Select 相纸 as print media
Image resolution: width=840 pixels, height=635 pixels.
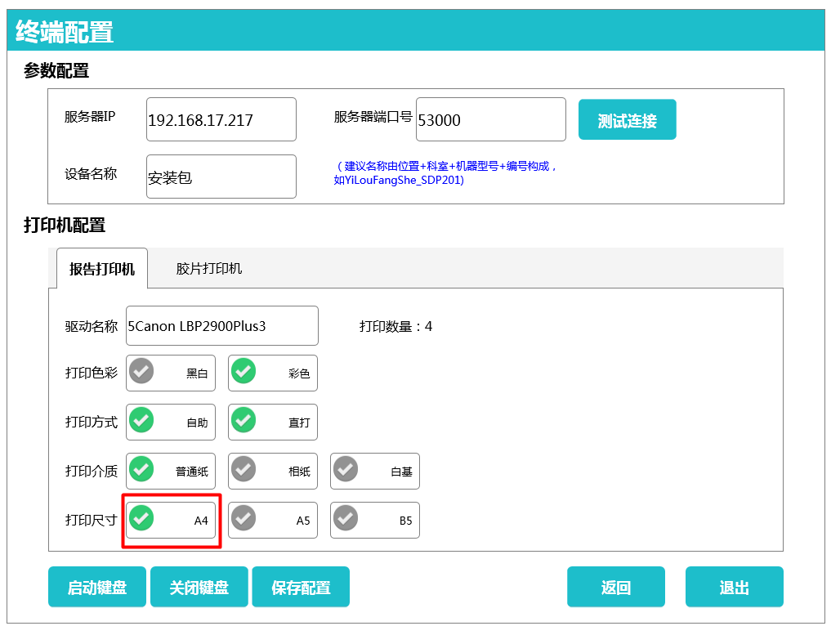coord(273,472)
